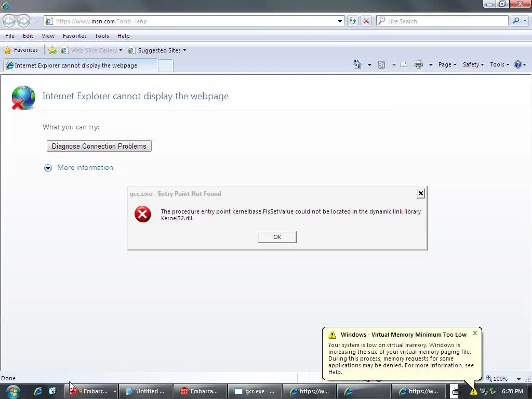Go to home page via Home icon
The image size is (532, 399).
[x=357, y=64]
